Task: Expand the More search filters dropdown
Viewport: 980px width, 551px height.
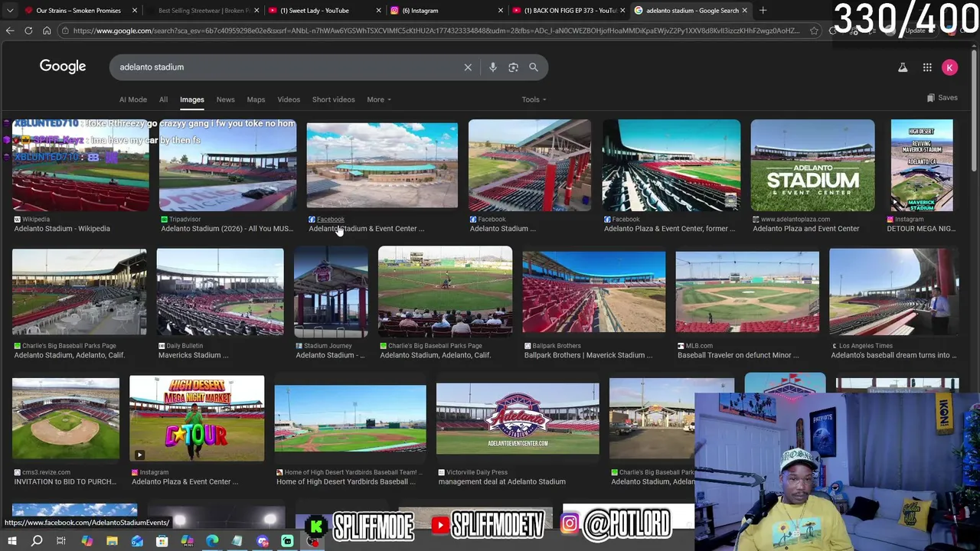Action: click(x=378, y=99)
